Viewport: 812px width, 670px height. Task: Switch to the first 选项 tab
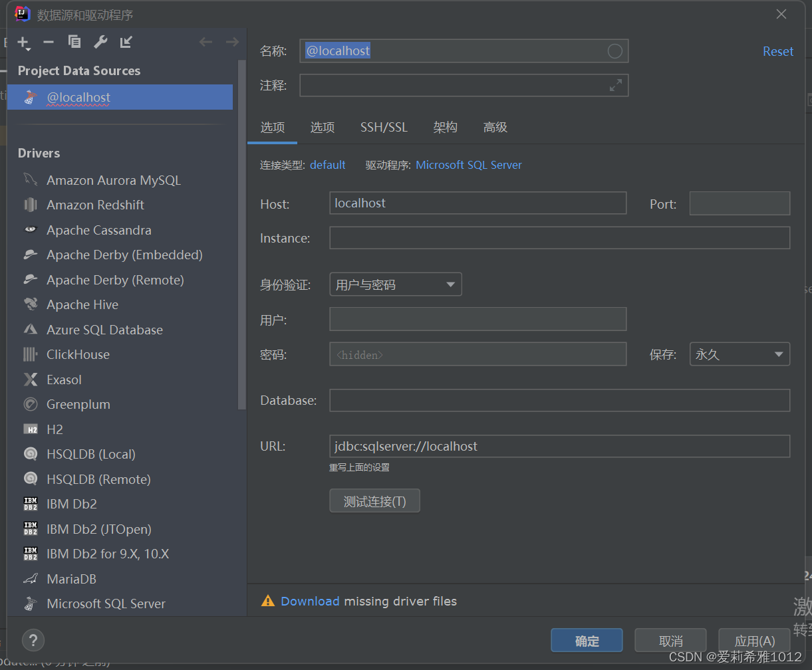pyautogui.click(x=273, y=128)
